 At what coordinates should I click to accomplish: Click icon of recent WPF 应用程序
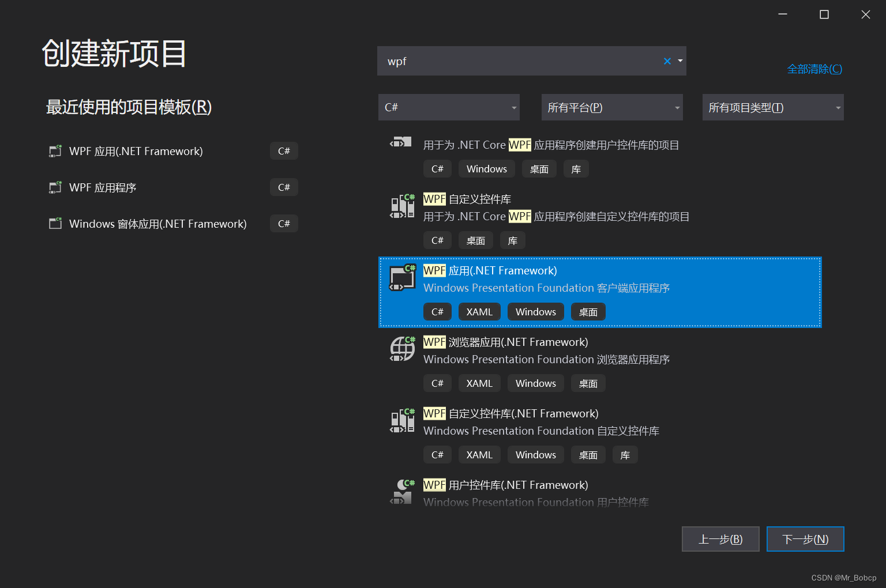click(55, 187)
